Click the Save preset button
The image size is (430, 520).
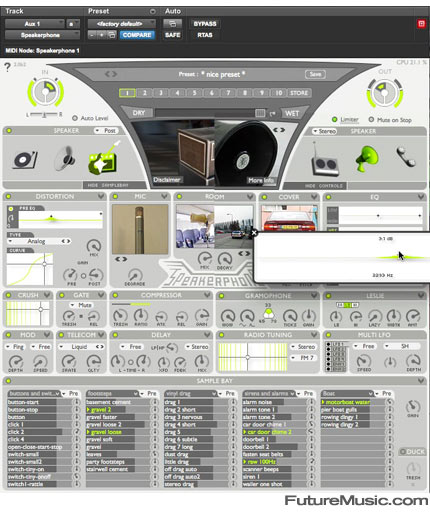pyautogui.click(x=315, y=74)
